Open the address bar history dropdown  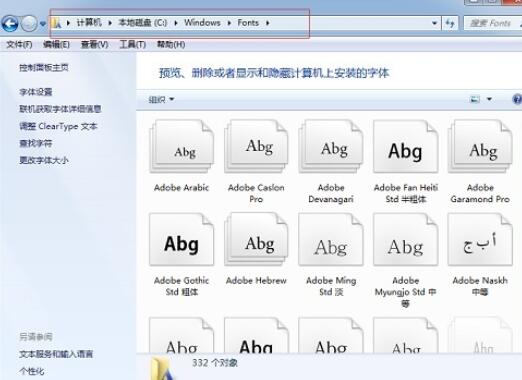[x=434, y=23]
